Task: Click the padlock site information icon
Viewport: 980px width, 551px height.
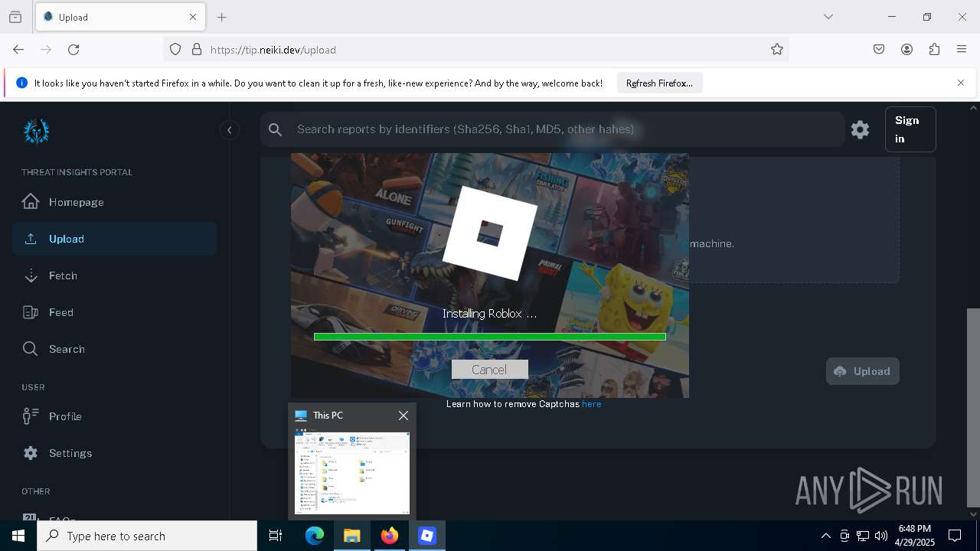Action: click(197, 50)
